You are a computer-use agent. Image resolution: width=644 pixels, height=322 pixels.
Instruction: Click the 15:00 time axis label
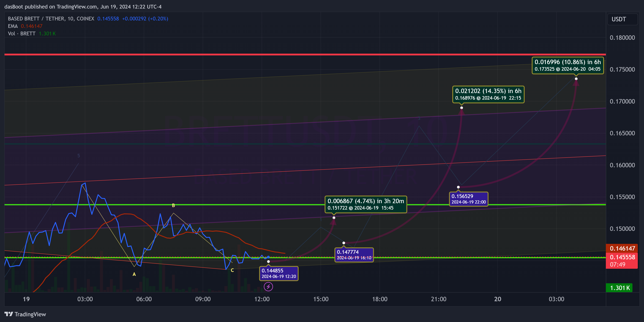tap(321, 299)
